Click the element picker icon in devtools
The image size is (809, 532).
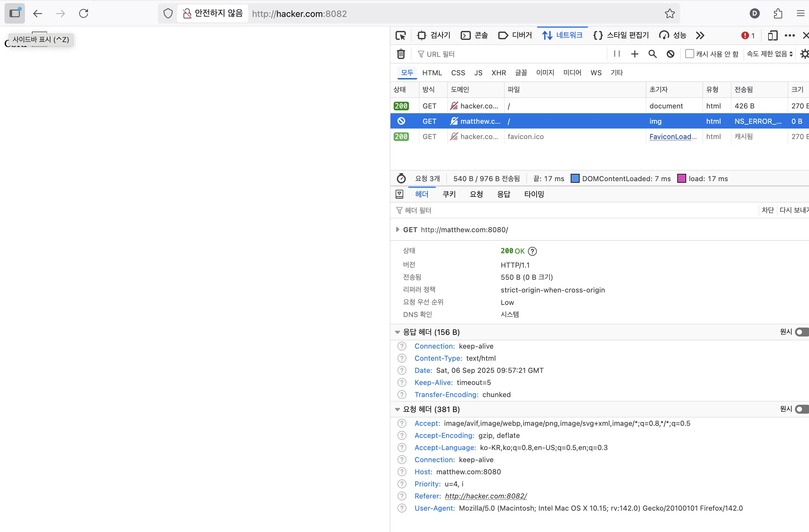coord(400,35)
